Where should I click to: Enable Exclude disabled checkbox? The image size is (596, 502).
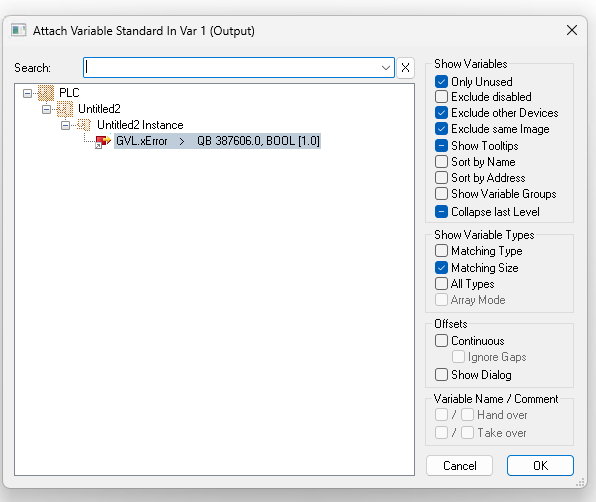[x=441, y=97]
